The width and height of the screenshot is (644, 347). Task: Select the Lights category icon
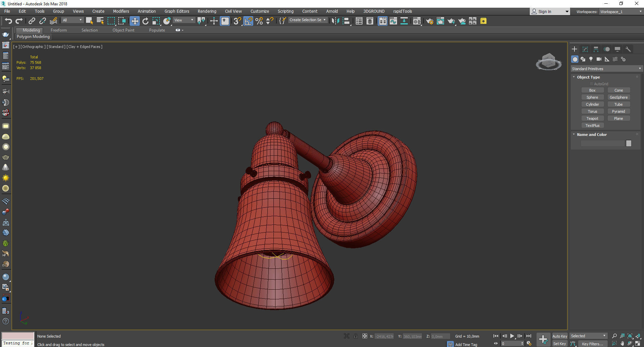tap(591, 59)
